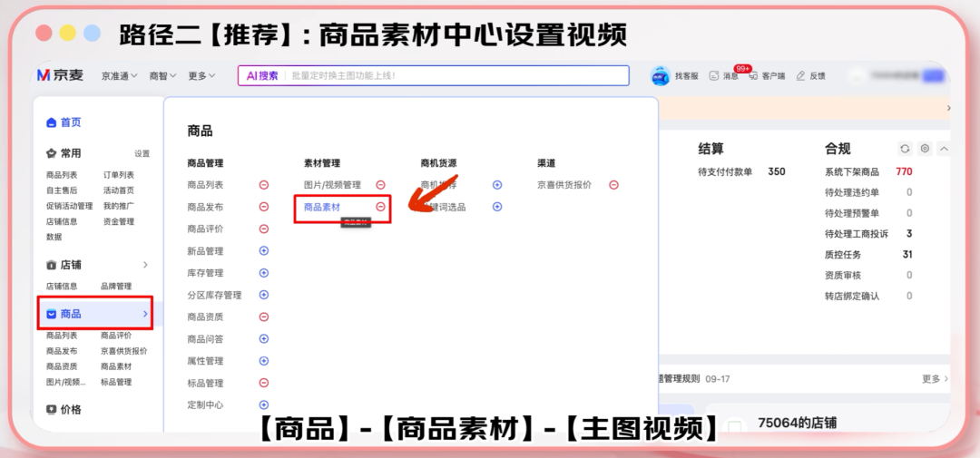Select 常用 sidebar section
This screenshot has height=458, width=980.
coord(64,153)
